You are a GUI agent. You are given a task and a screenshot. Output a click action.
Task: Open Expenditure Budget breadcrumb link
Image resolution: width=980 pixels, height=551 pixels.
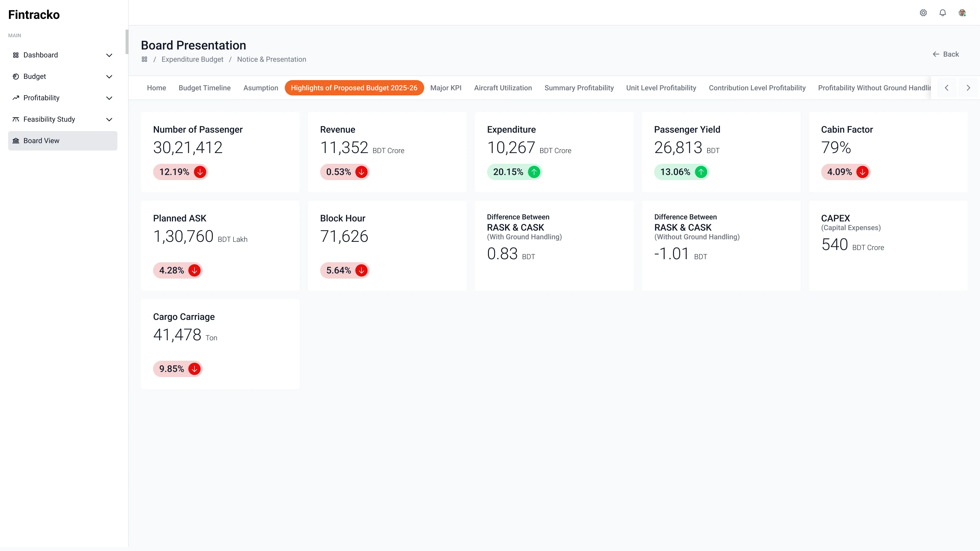[192, 59]
